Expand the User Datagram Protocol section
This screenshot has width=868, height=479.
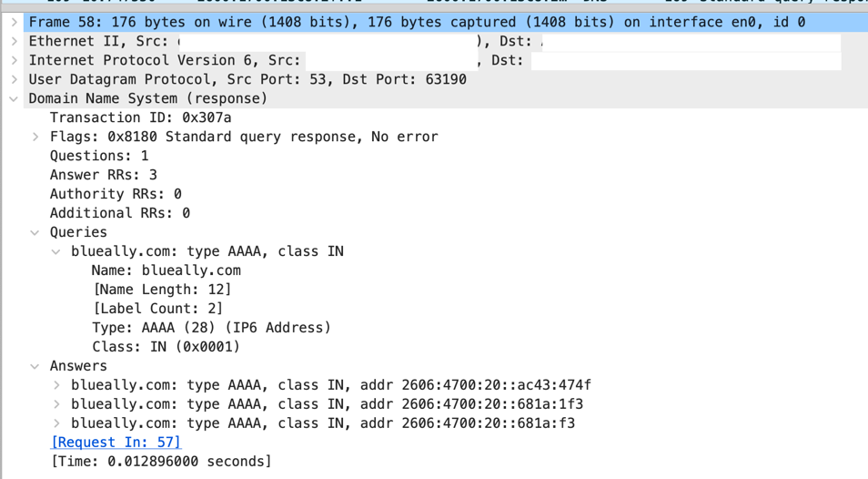(x=15, y=79)
